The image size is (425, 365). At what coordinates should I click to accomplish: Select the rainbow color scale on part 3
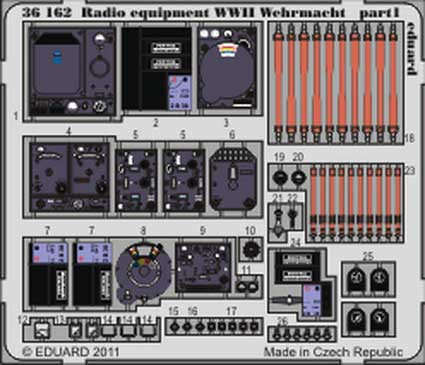[228, 50]
